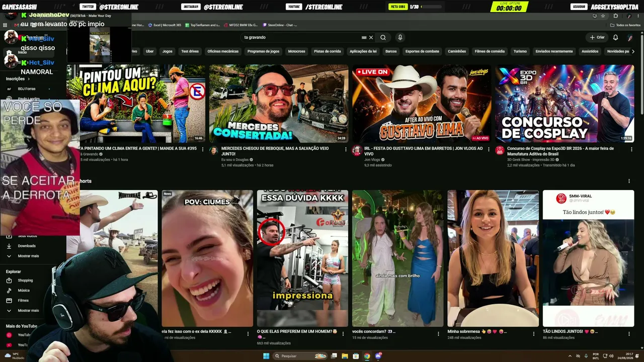Image resolution: width=644 pixels, height=362 pixels.
Task: Select the Oficinas mecânicas chip
Action: tap(223, 51)
